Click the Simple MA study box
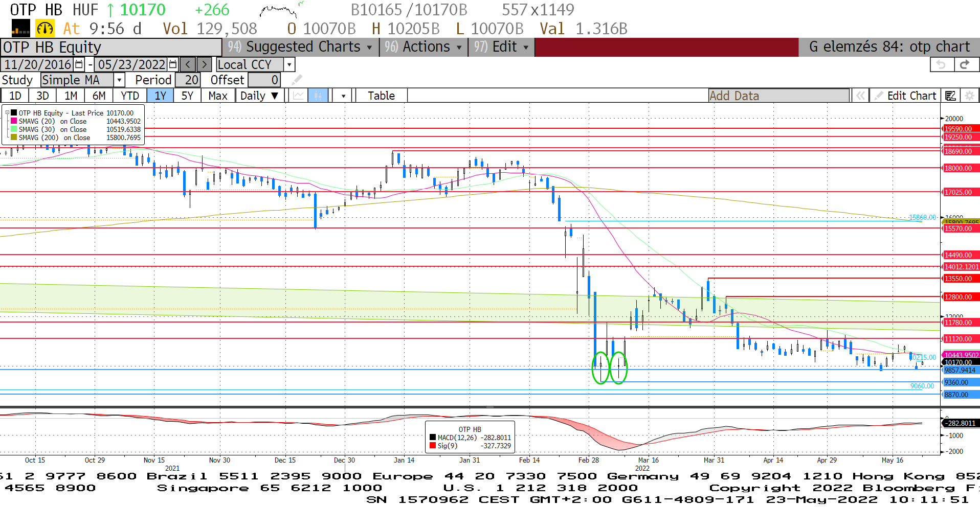 tap(77, 80)
